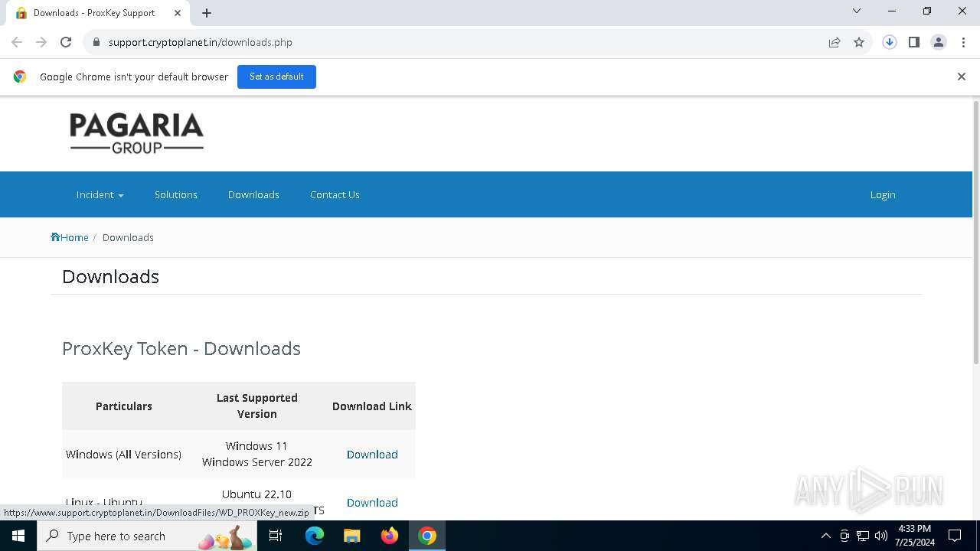Click the Pagaria Group logo
Image resolution: width=980 pixels, height=551 pixels.
pyautogui.click(x=136, y=133)
